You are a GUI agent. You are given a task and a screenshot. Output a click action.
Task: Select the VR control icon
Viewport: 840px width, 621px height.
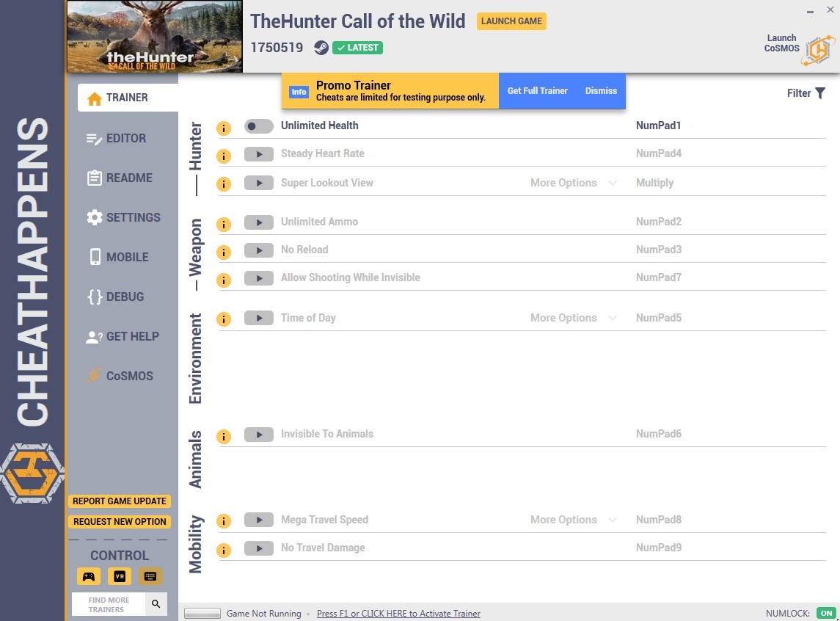(120, 576)
